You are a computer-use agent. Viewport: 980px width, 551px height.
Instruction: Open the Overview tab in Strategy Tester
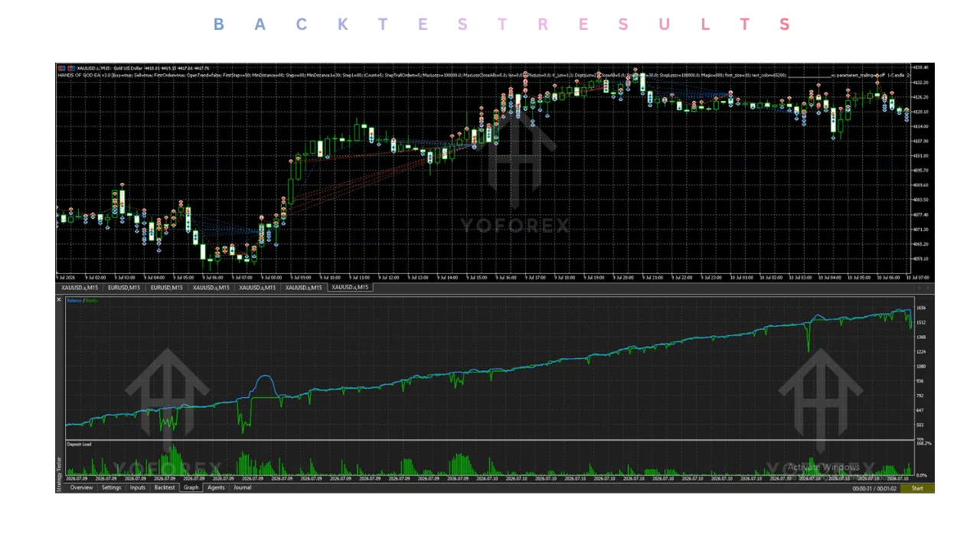pos(81,487)
